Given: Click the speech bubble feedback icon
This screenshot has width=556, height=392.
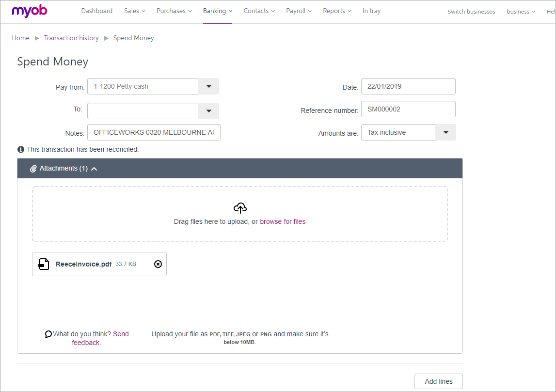Looking at the screenshot, I should (x=48, y=334).
